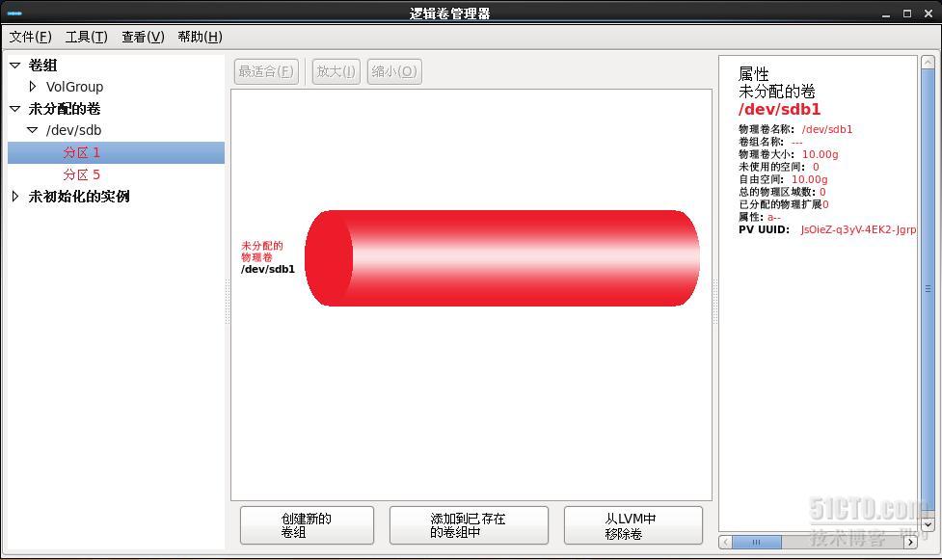Click the horizontal scrollbar left arrow
The width and height of the screenshot is (942, 560).
[725, 542]
